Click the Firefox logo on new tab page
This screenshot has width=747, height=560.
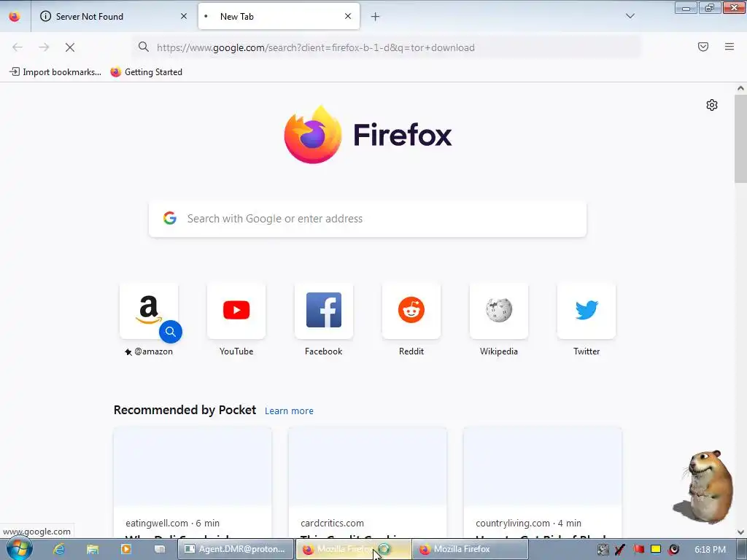pos(368,135)
